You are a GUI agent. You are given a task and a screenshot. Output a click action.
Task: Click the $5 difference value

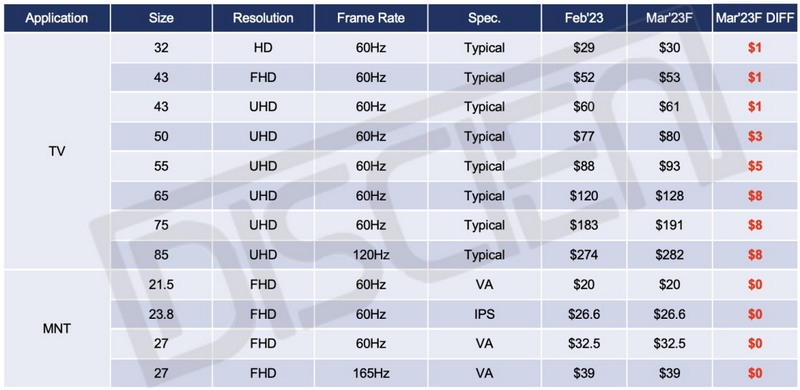point(755,166)
